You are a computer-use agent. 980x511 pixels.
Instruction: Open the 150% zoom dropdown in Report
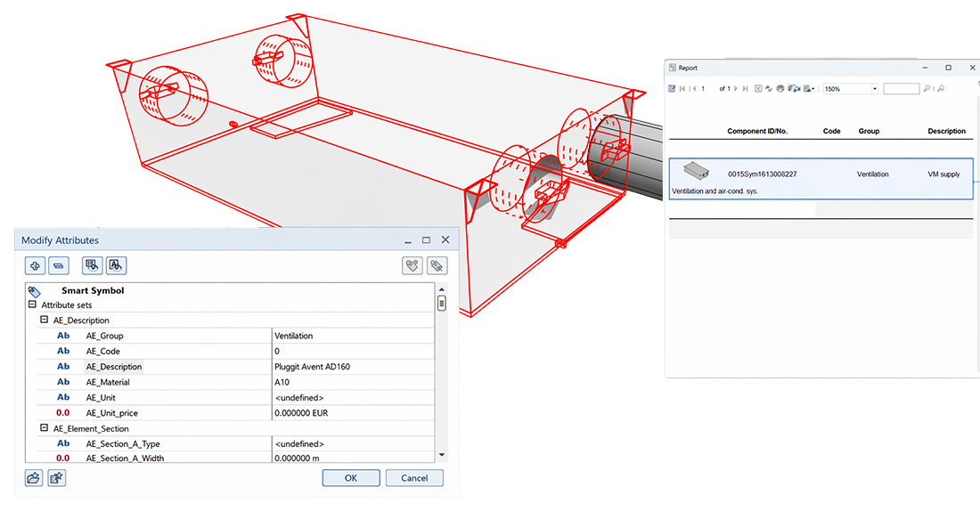pos(874,89)
